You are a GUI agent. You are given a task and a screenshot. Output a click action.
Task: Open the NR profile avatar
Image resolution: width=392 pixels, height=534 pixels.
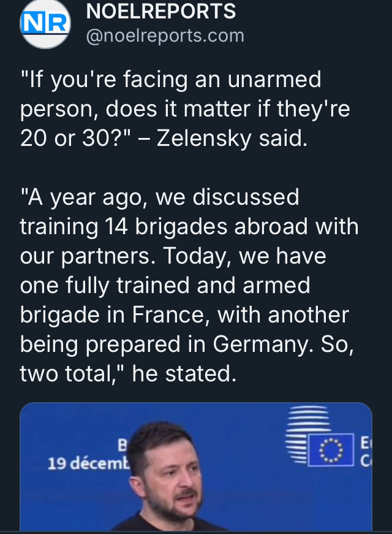click(45, 23)
